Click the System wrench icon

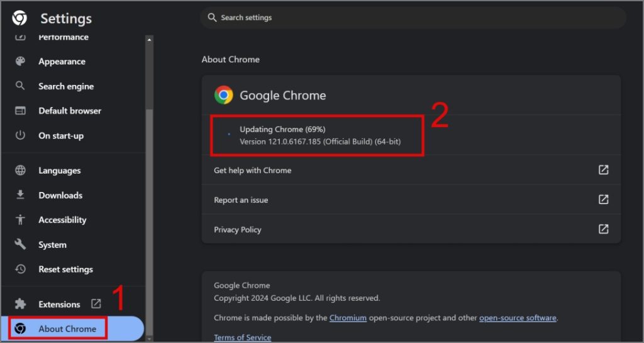pyautogui.click(x=20, y=244)
